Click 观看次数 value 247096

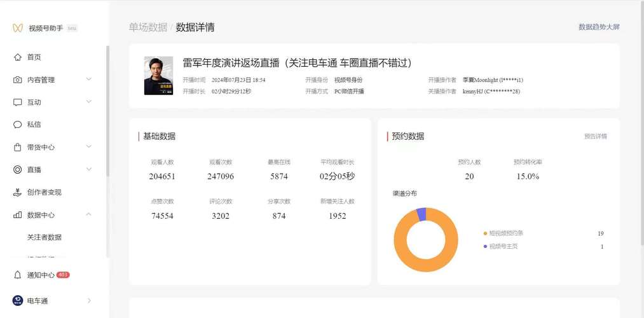coord(221,177)
